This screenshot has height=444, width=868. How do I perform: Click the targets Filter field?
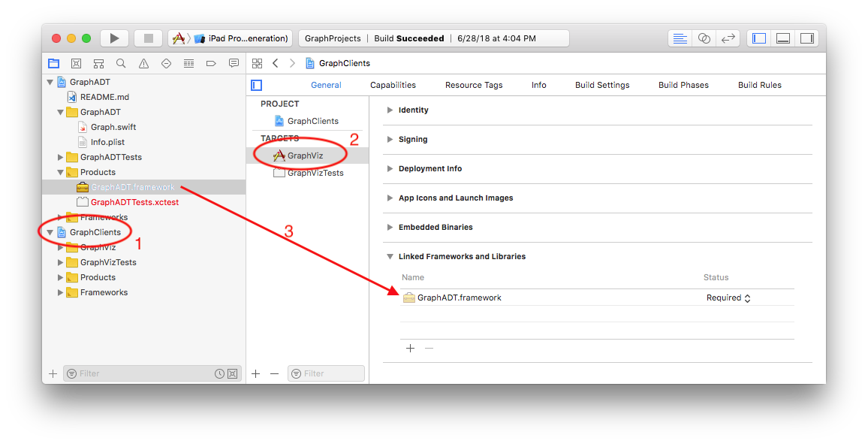[326, 373]
